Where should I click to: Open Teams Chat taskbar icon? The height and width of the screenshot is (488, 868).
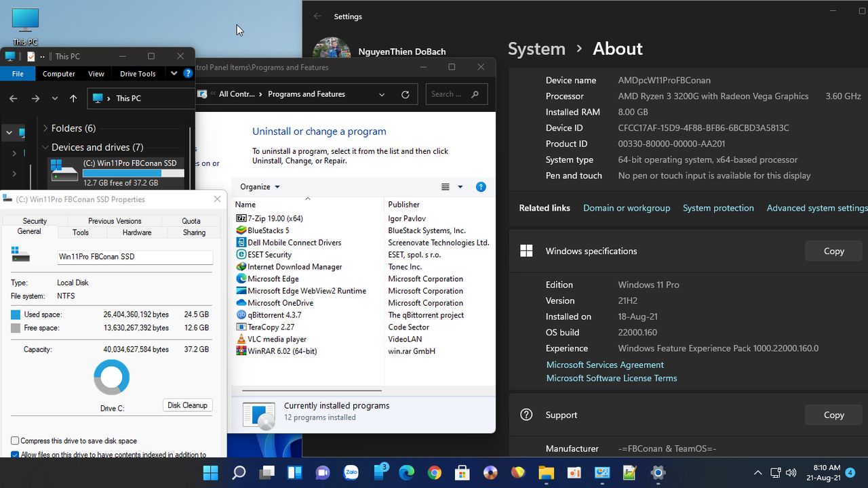[322, 472]
